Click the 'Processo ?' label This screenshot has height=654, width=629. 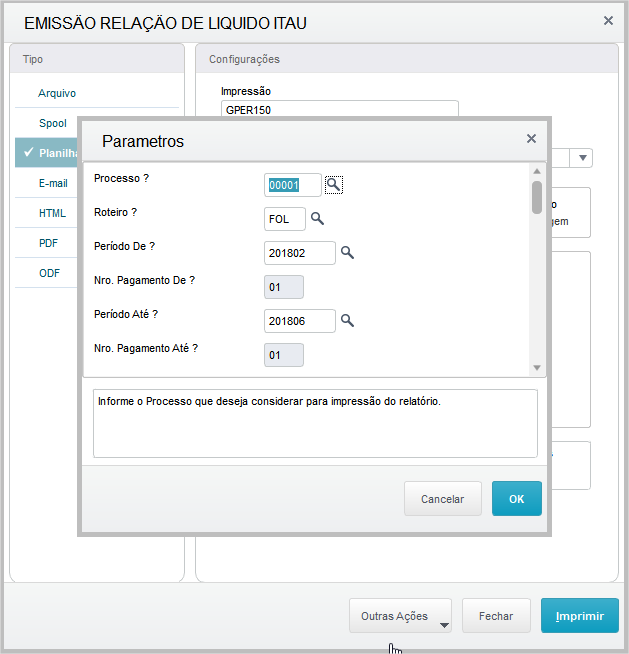(121, 178)
